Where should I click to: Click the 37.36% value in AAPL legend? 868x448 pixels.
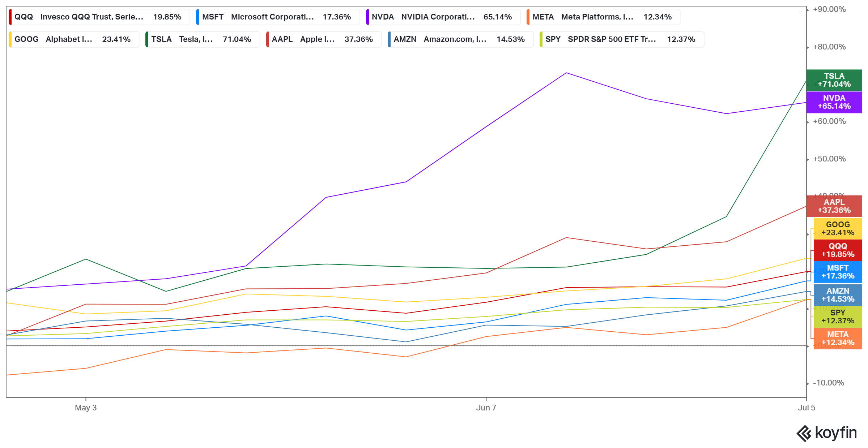[x=358, y=39]
